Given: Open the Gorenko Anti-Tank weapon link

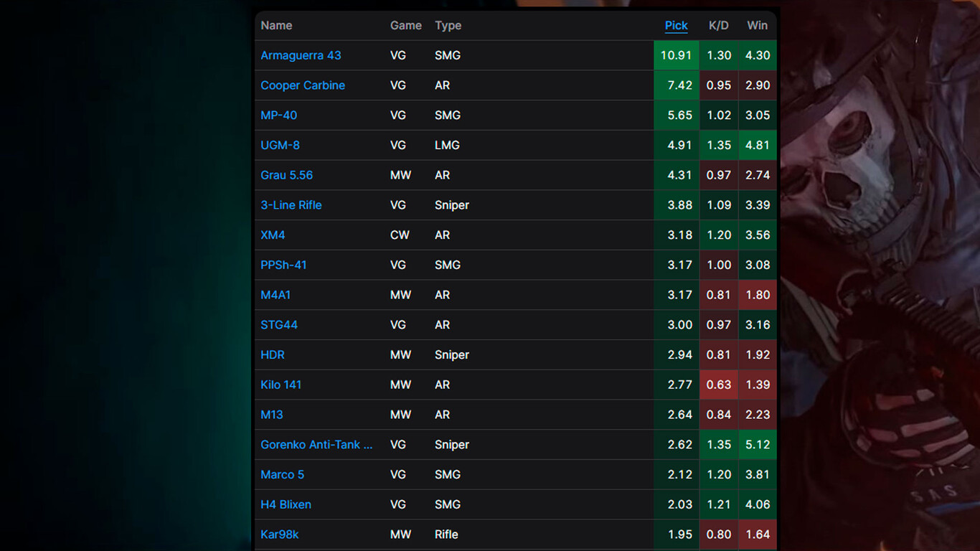Looking at the screenshot, I should coord(316,445).
